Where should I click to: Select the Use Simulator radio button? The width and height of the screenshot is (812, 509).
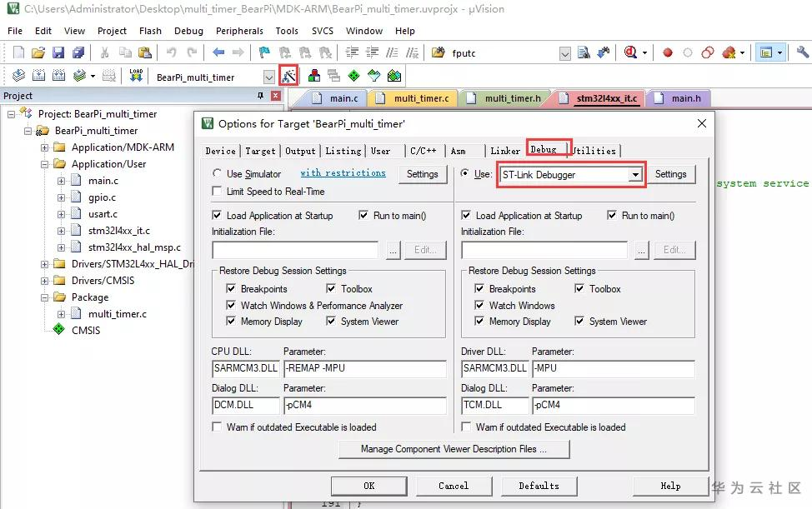pyautogui.click(x=217, y=173)
